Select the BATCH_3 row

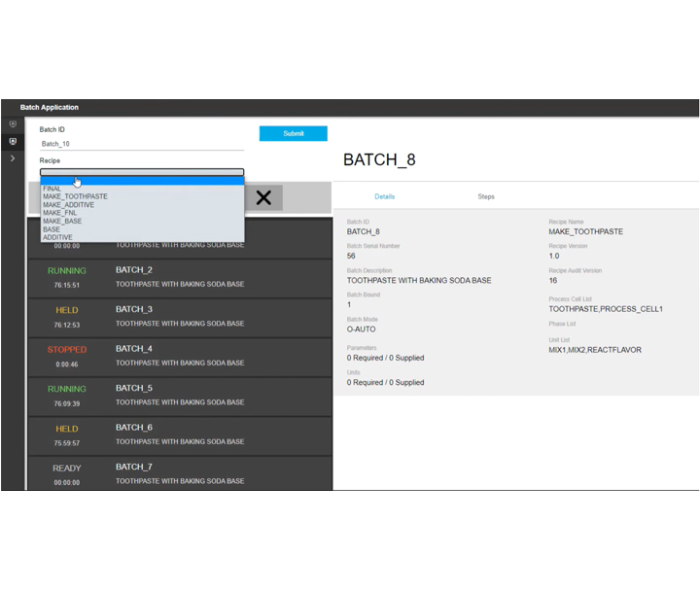[x=180, y=318]
